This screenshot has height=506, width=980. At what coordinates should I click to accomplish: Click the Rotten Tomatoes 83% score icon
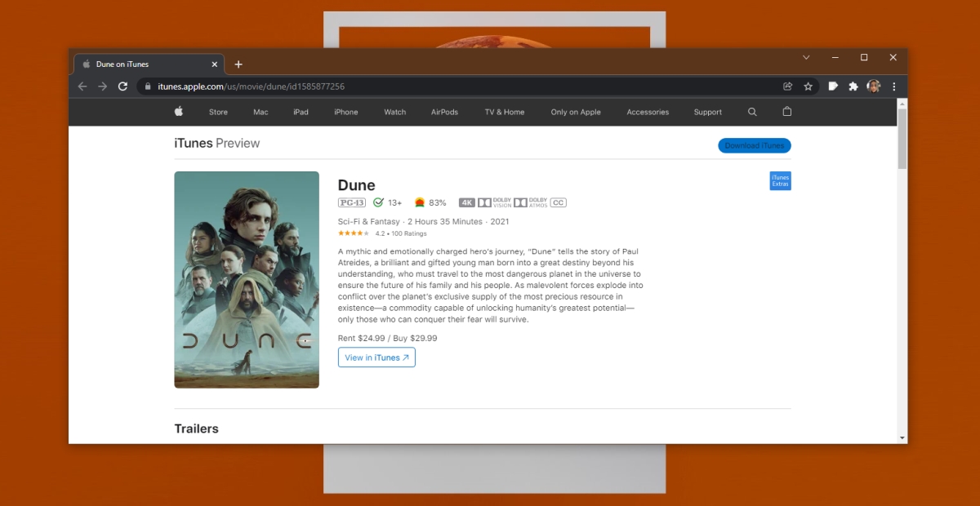pyautogui.click(x=420, y=202)
